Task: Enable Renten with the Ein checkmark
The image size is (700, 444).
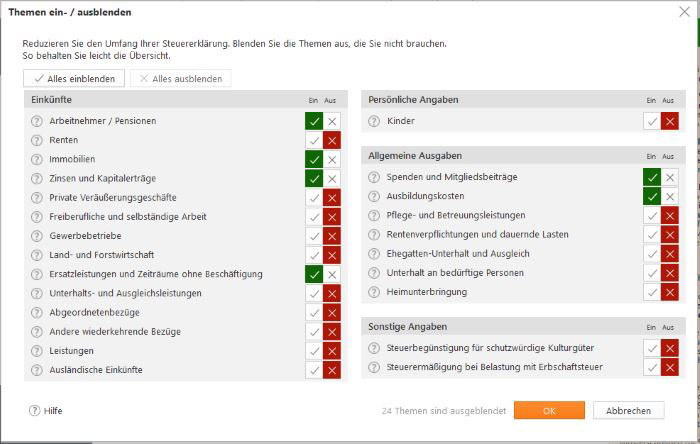Action: click(315, 140)
